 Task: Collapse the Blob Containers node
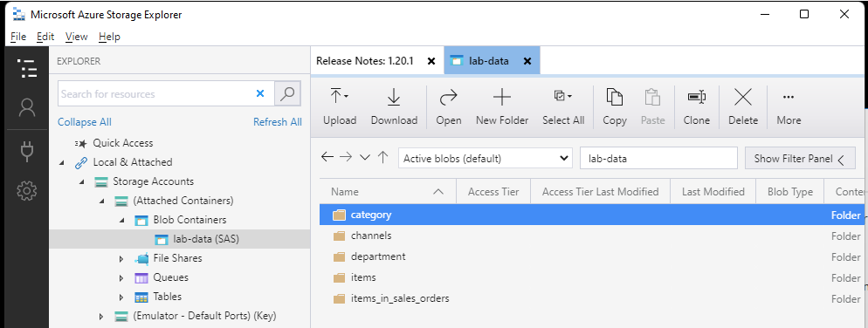point(121,221)
